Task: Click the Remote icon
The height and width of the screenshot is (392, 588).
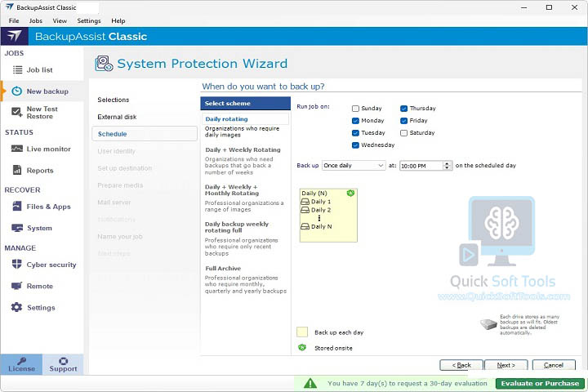Action: [17, 286]
